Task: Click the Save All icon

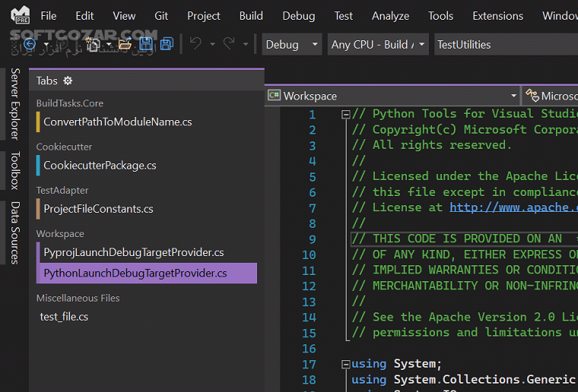Action: 167,44
